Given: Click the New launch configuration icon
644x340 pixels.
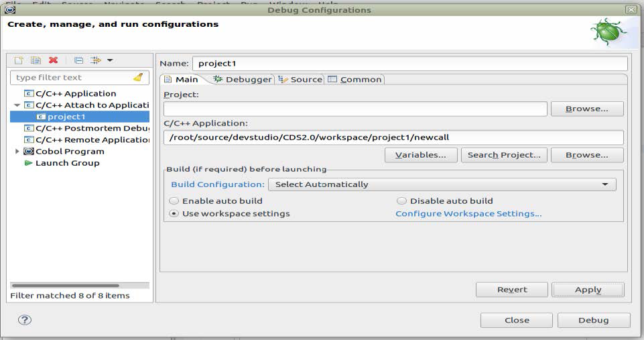Looking at the screenshot, I should point(19,60).
